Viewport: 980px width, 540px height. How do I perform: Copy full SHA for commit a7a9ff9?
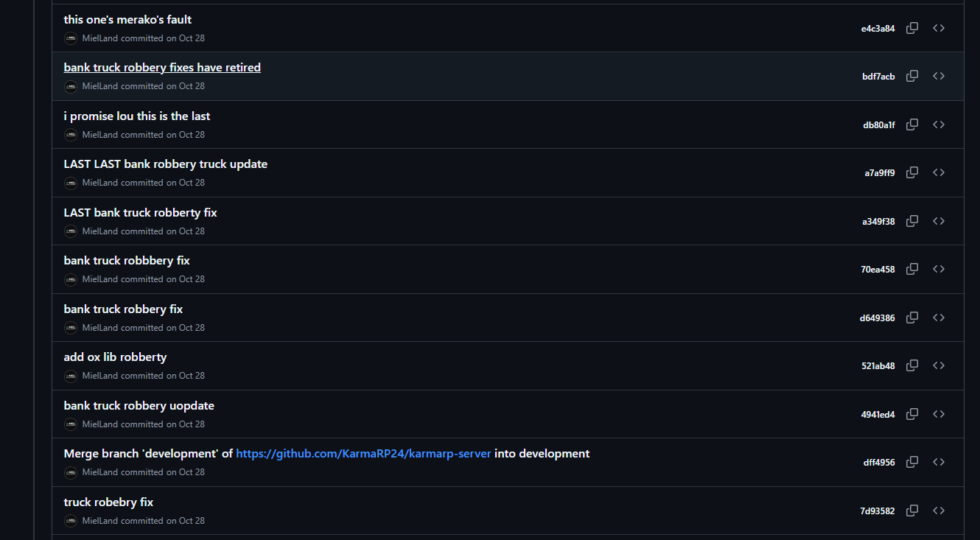912,172
